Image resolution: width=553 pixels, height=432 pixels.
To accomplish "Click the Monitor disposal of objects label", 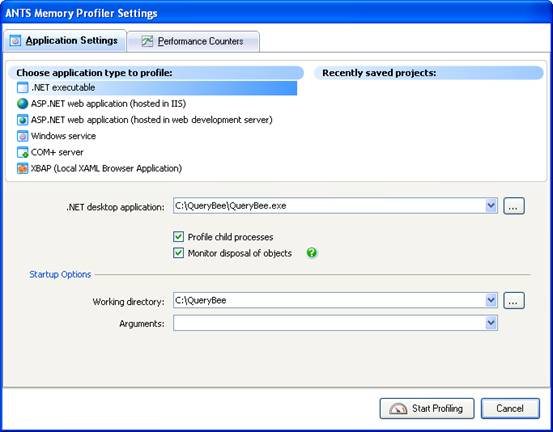I will pyautogui.click(x=240, y=253).
